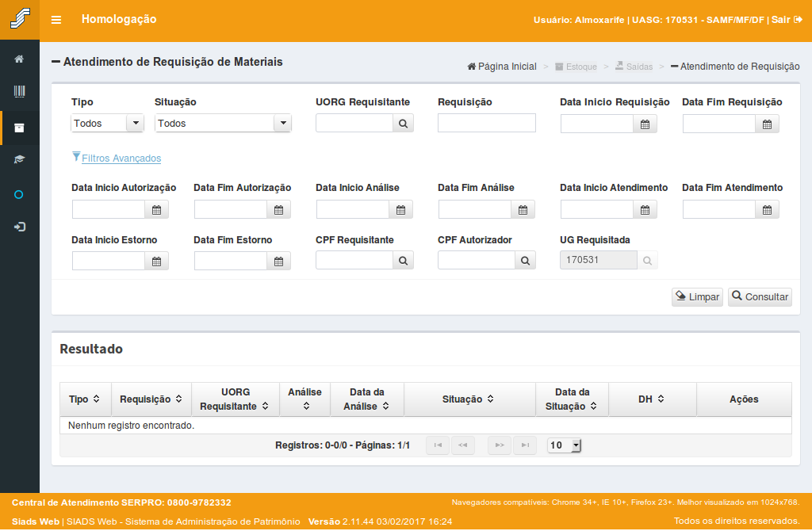Open the Situação dropdown
Viewport: 812px width, 531px height.
coord(223,123)
